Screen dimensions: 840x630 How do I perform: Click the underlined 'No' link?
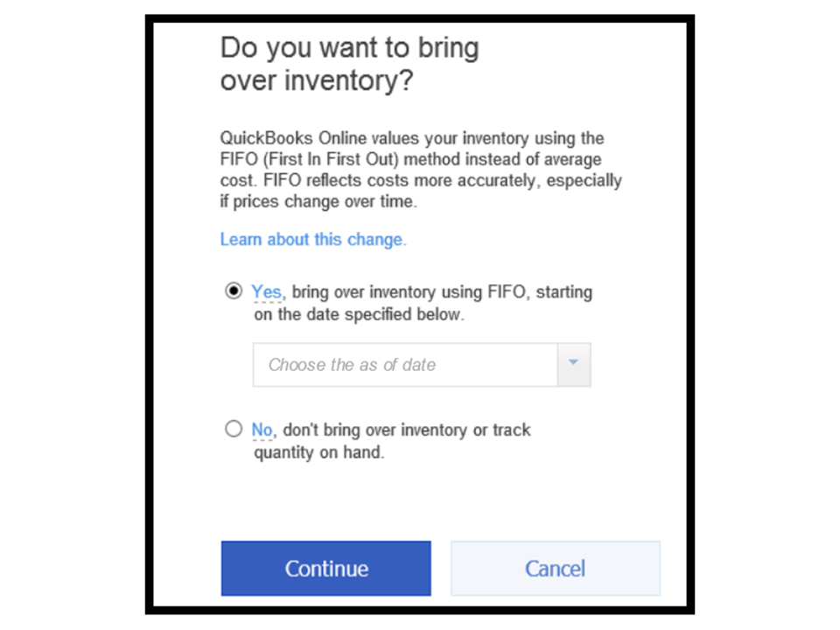pos(262,430)
